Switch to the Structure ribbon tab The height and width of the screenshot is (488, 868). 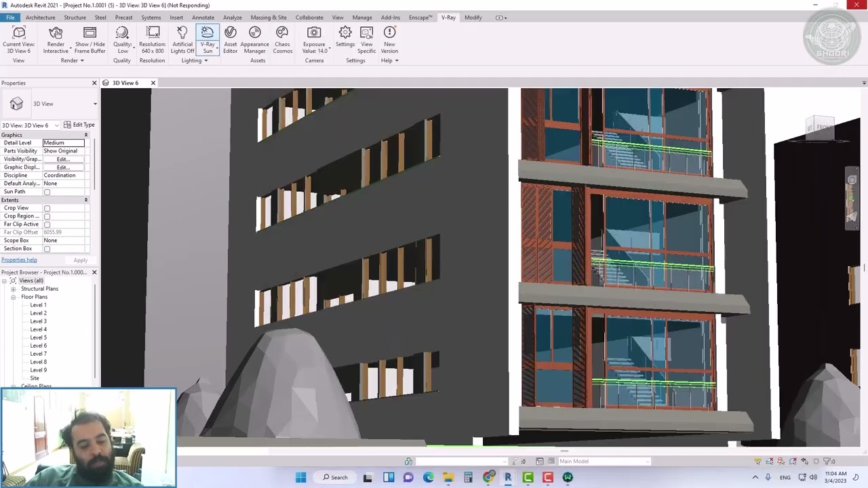pos(75,18)
